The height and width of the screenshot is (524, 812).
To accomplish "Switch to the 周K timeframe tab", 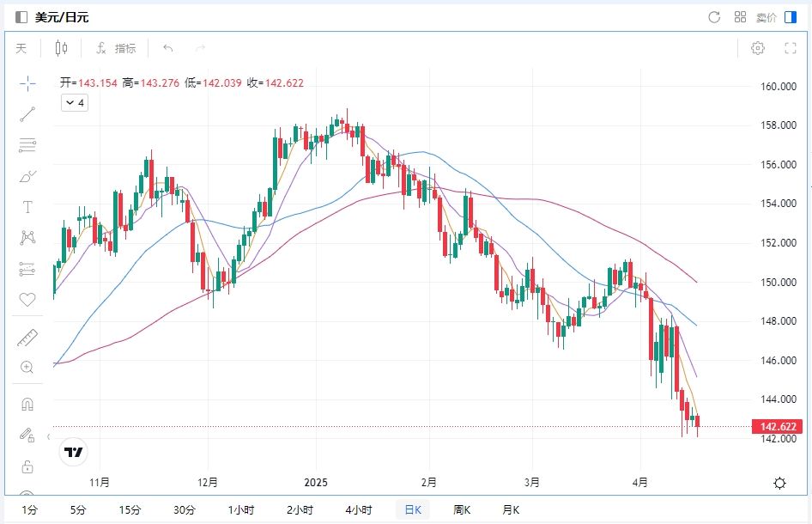I will [462, 510].
